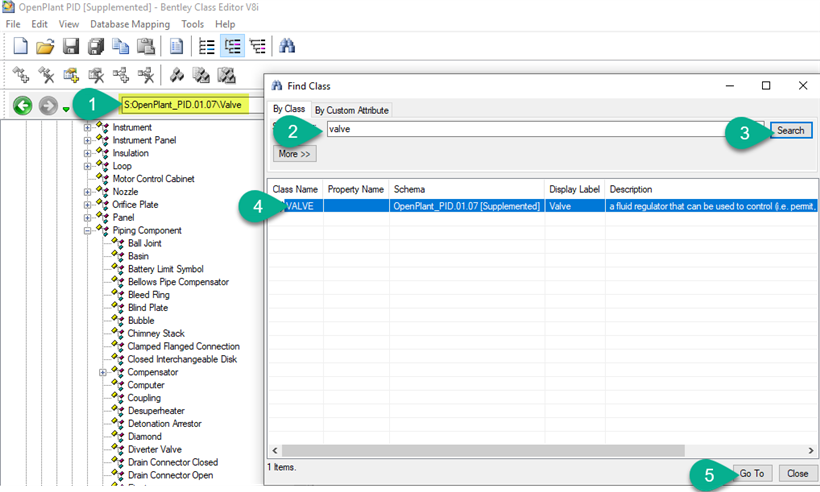Click the New file toolbar icon
This screenshot has height=492, width=820.
(x=20, y=47)
